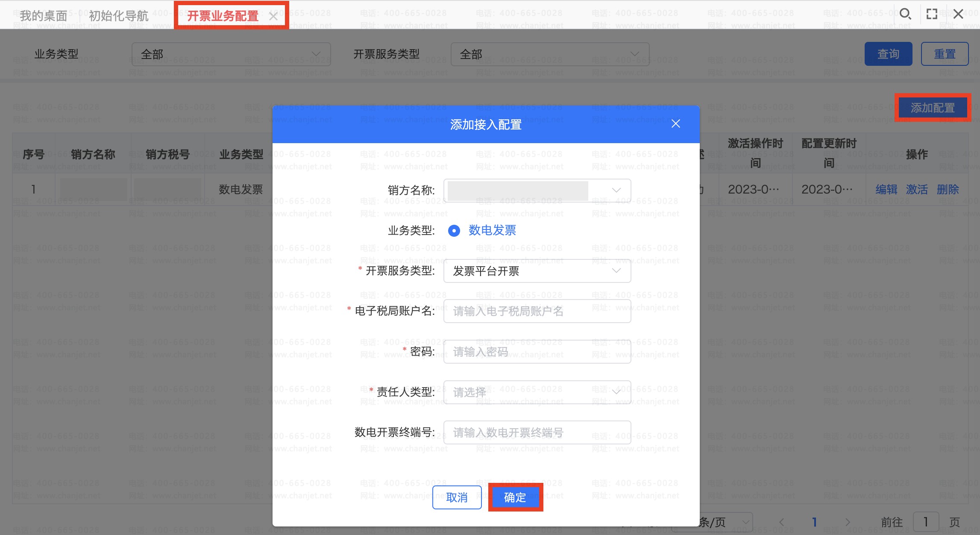Screen dimensions: 980x535
Task: Click the 业务类型 column header
Action: [241, 154]
